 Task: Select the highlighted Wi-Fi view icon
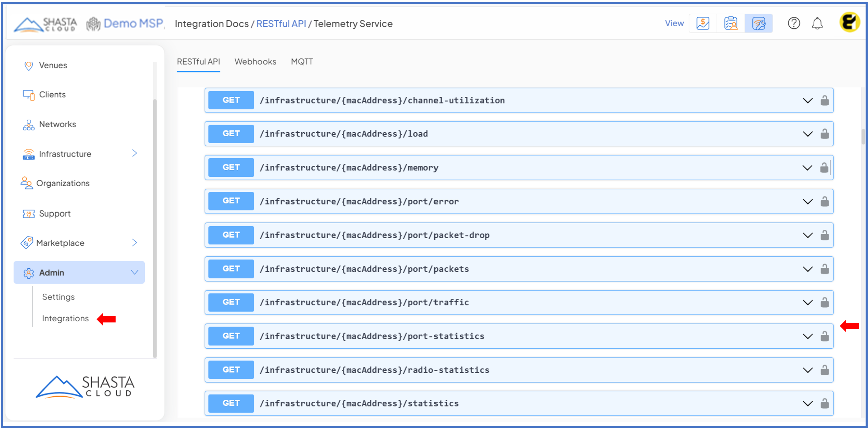758,24
